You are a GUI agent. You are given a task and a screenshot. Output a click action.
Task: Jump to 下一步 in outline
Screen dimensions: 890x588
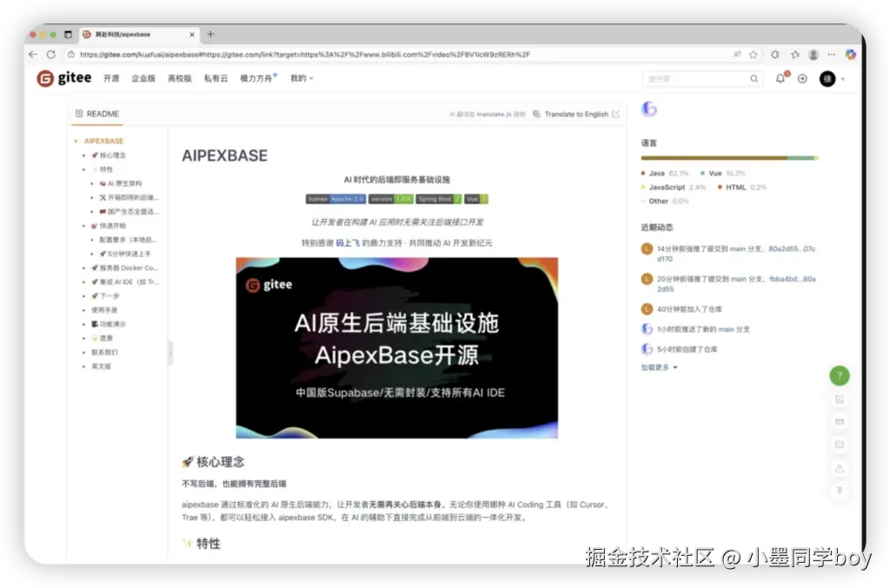tap(105, 296)
